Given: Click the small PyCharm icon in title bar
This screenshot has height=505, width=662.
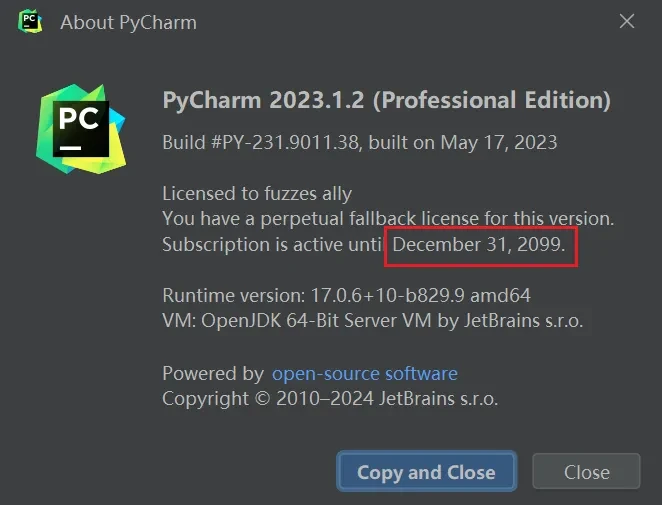Looking at the screenshot, I should coord(31,21).
